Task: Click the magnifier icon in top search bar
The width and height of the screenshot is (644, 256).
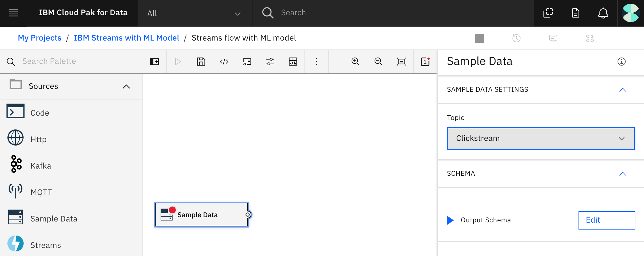Action: (267, 13)
